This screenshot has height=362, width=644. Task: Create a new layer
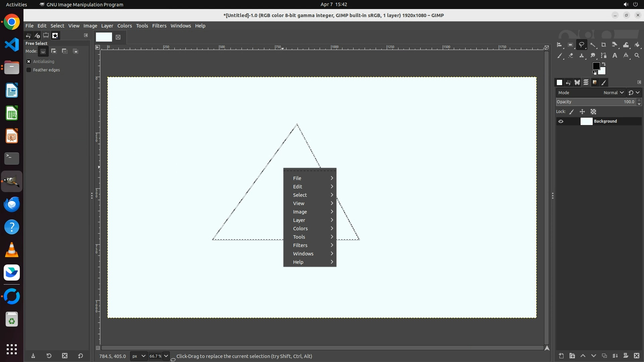(x=561, y=356)
